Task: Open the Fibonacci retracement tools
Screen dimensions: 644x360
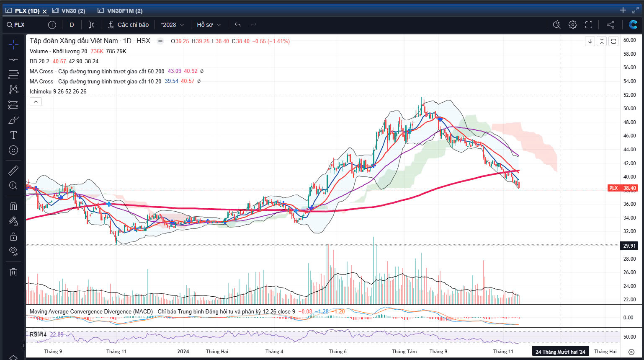Action: 13,75
